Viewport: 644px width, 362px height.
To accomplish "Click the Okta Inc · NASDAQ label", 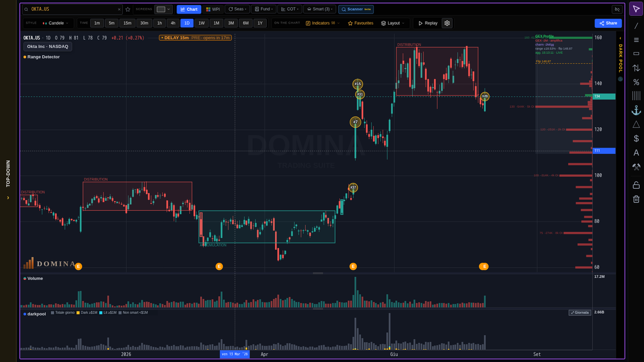I will tap(47, 47).
